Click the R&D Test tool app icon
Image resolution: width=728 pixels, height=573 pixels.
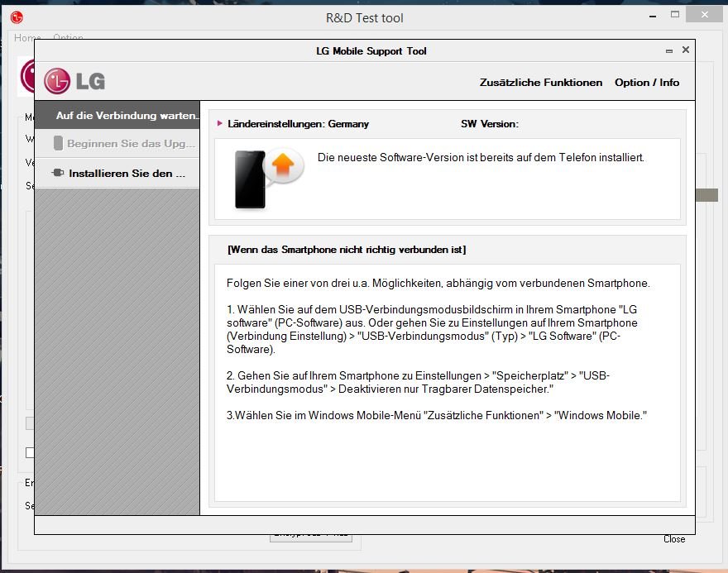coord(17,17)
